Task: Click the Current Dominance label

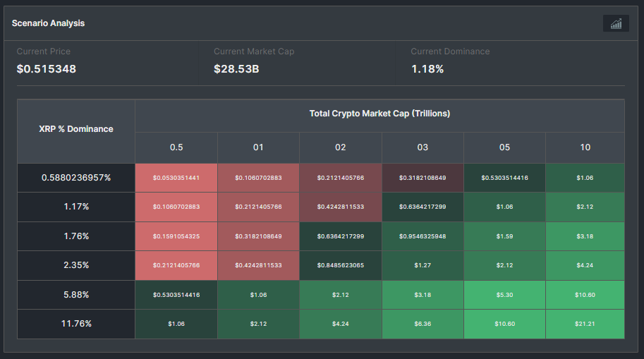Action: click(x=450, y=51)
